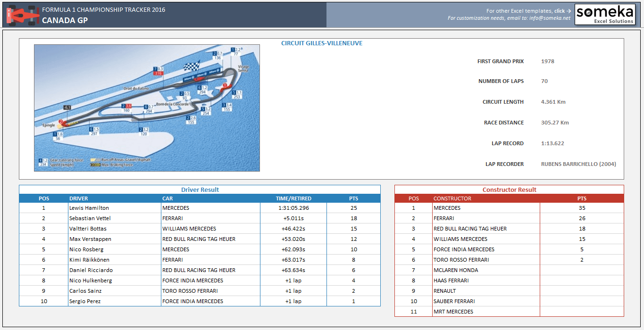Select MERCEDES in Constructor Result table
This screenshot has width=644, height=330.
pos(486,208)
